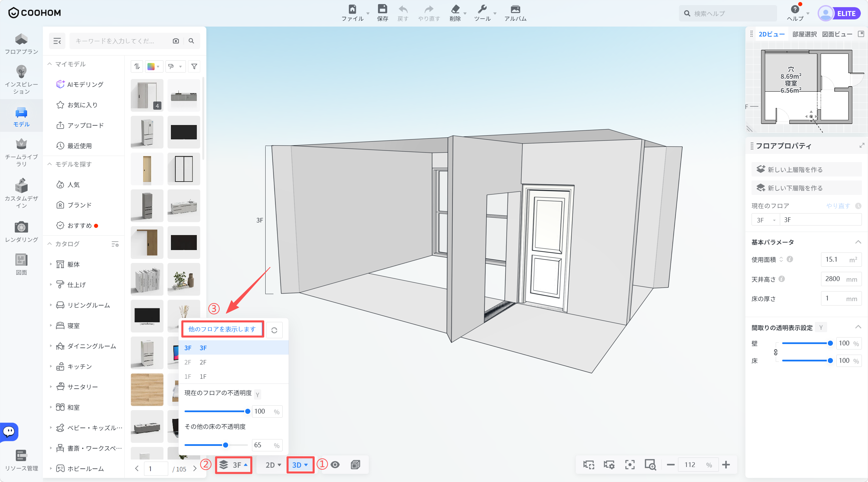Click the 戻す (Undo) arrow icon

pos(403,9)
